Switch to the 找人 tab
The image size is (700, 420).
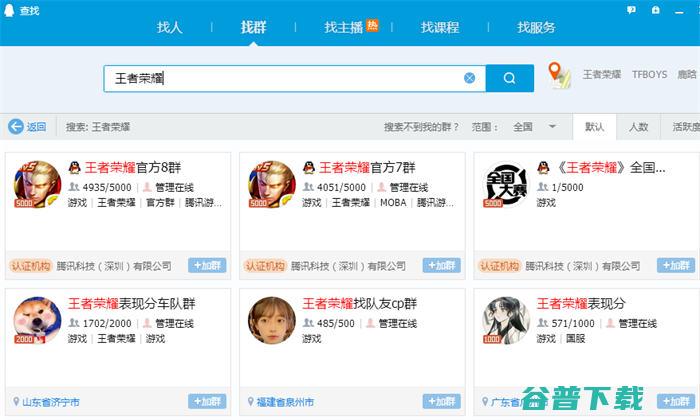[x=170, y=27]
